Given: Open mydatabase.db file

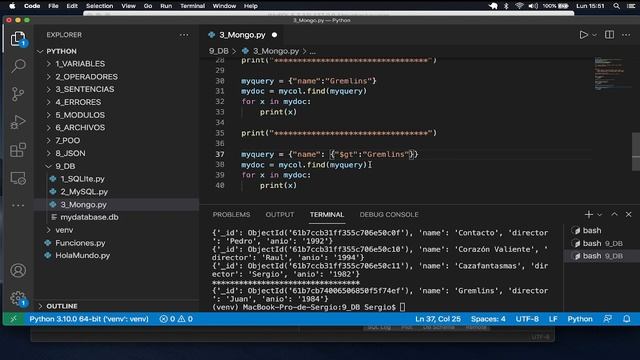Looking at the screenshot, I should point(89,217).
